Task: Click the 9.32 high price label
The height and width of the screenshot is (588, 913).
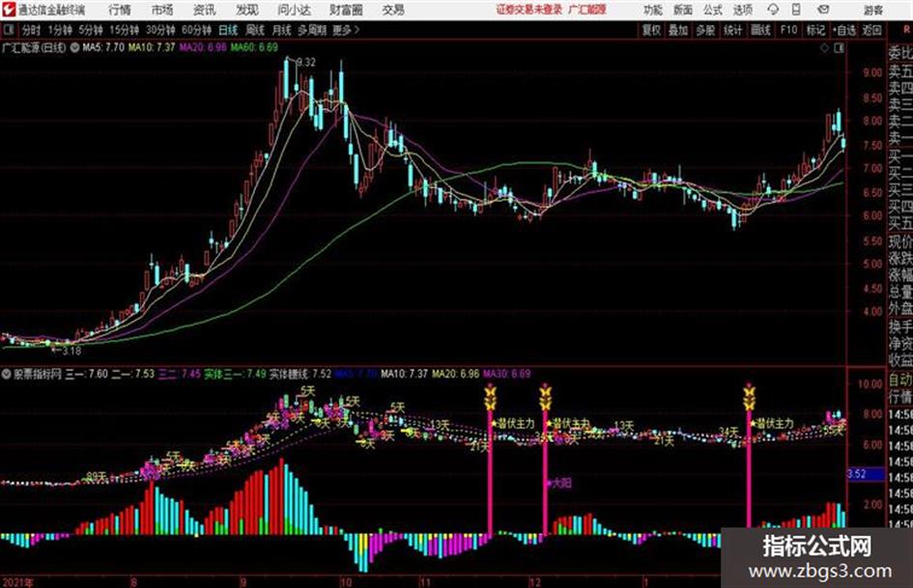Action: [306, 62]
